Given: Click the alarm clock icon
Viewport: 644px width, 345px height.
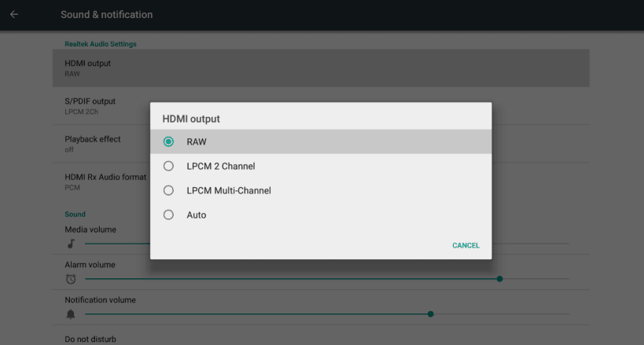Looking at the screenshot, I should [x=71, y=279].
